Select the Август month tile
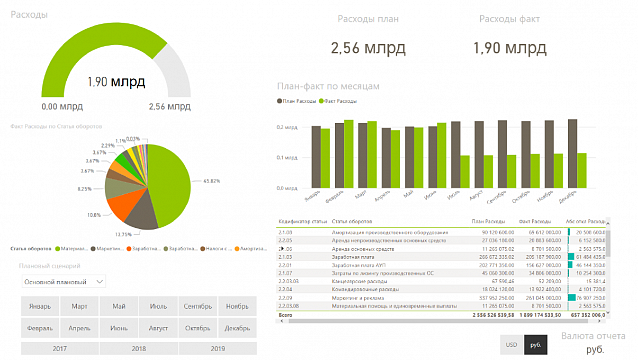638x360 pixels. tap(158, 328)
